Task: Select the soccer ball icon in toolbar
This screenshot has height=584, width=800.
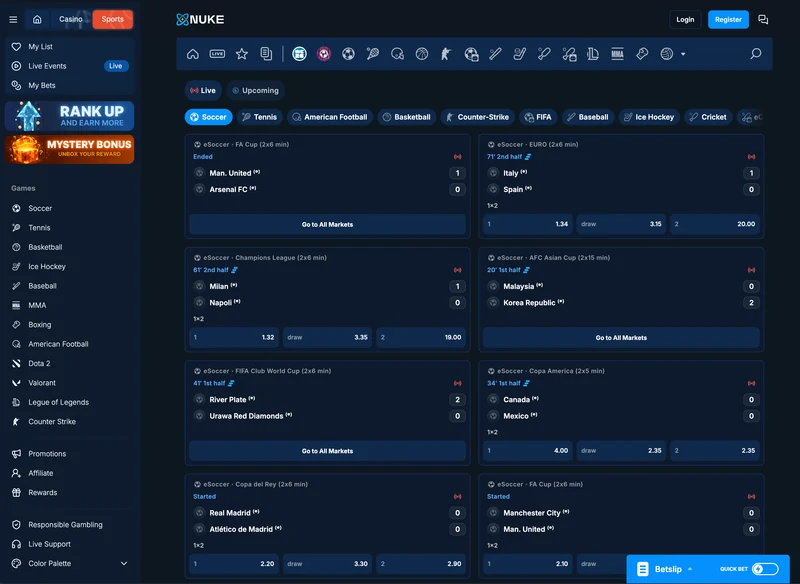Action: [x=348, y=54]
